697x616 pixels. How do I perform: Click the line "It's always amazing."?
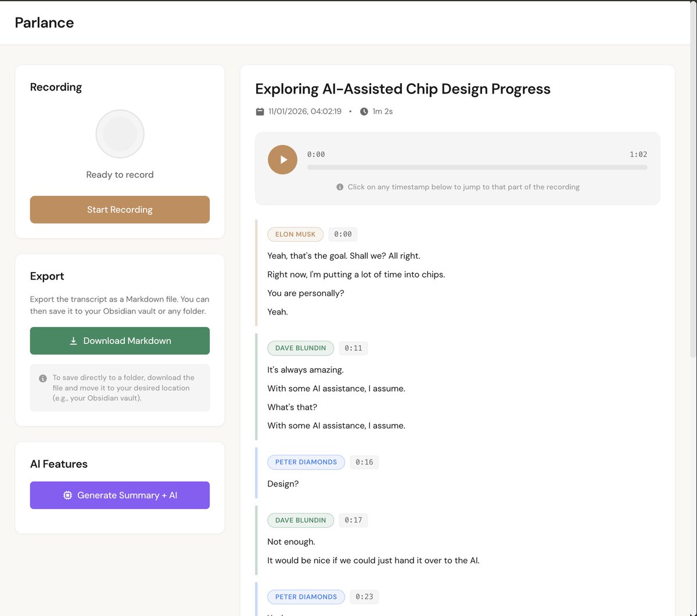306,370
